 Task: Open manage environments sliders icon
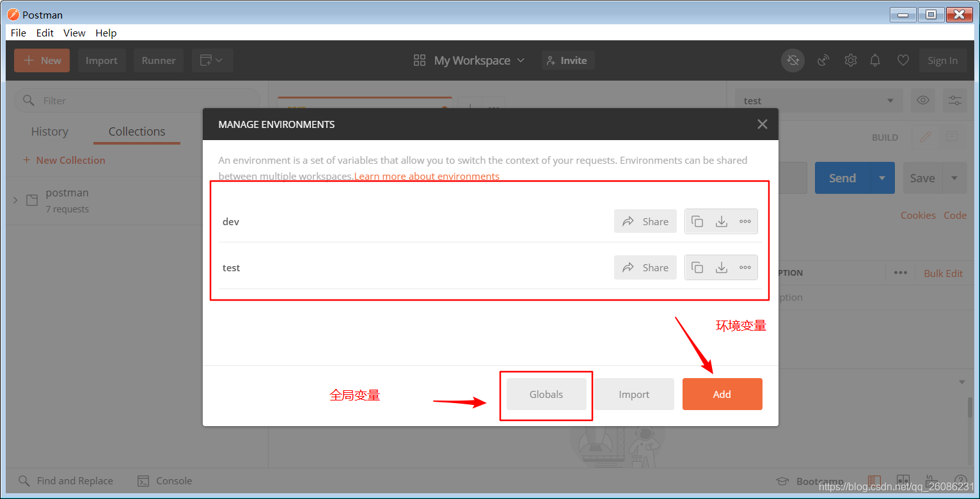tap(955, 100)
